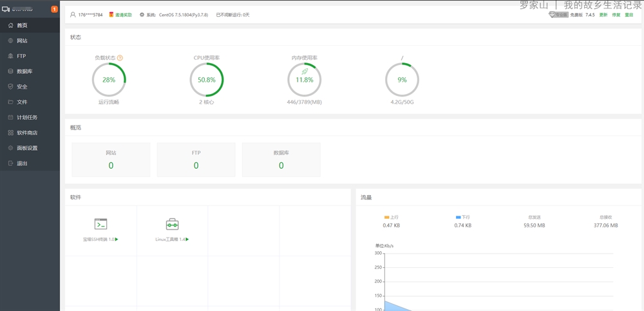Click the gift icon beside 邀请奖励

(111, 15)
